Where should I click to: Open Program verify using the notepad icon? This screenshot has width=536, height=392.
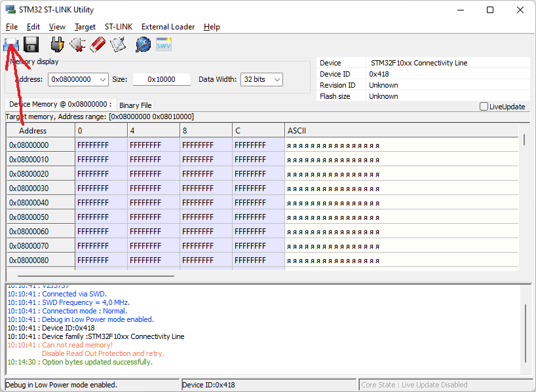[x=118, y=45]
